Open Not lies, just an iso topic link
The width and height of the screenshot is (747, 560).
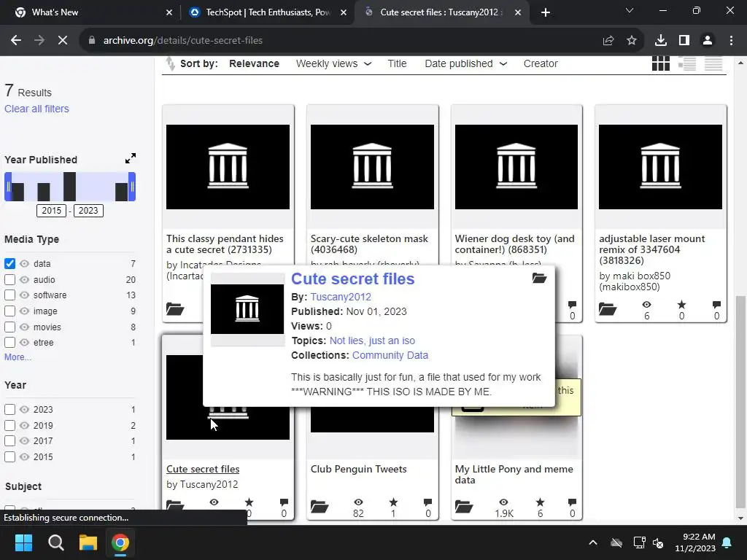[372, 341]
